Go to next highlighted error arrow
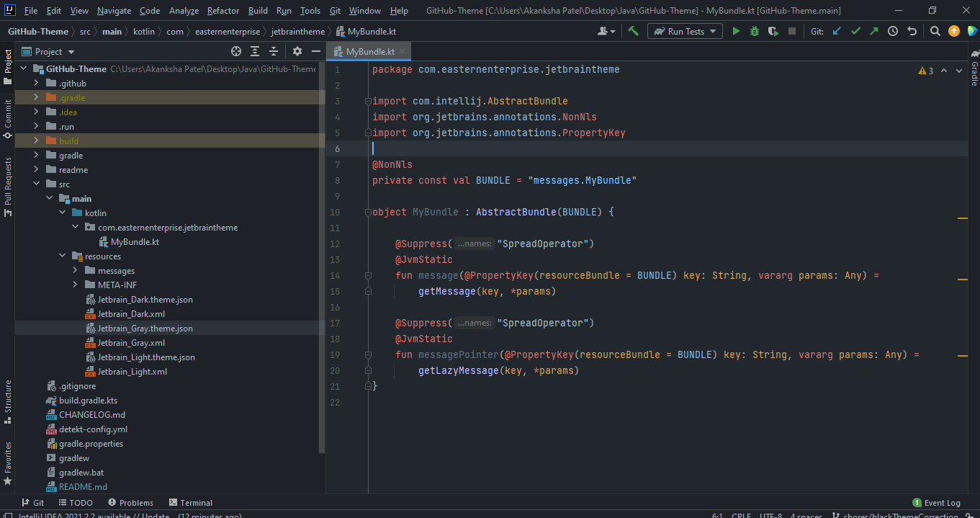Screen dimensions: 980x518 click(x=959, y=71)
